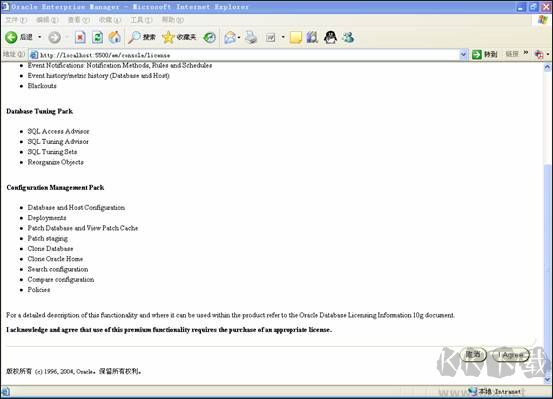
Task: Click the Event history/metric history item
Action: 98,75
